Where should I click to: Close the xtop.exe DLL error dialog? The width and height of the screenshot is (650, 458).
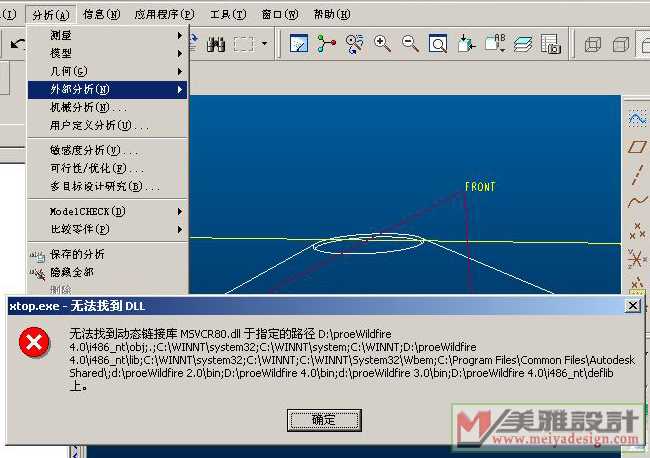(633, 306)
